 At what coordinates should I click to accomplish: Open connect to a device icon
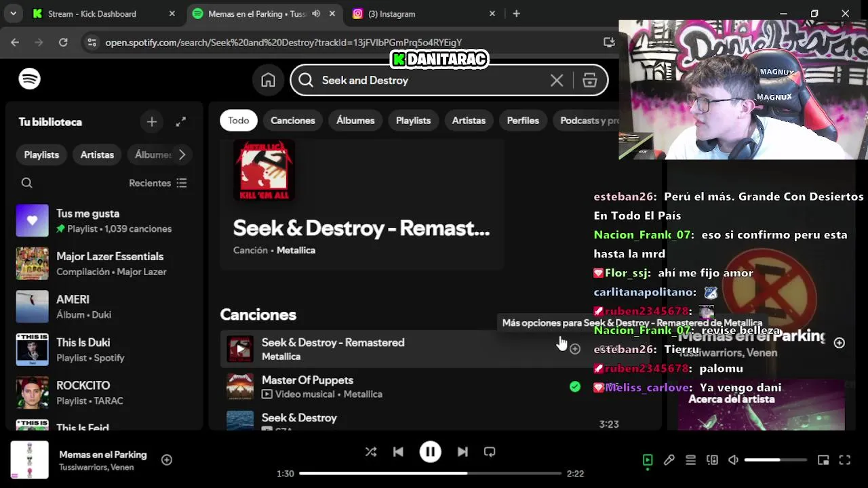pyautogui.click(x=712, y=460)
